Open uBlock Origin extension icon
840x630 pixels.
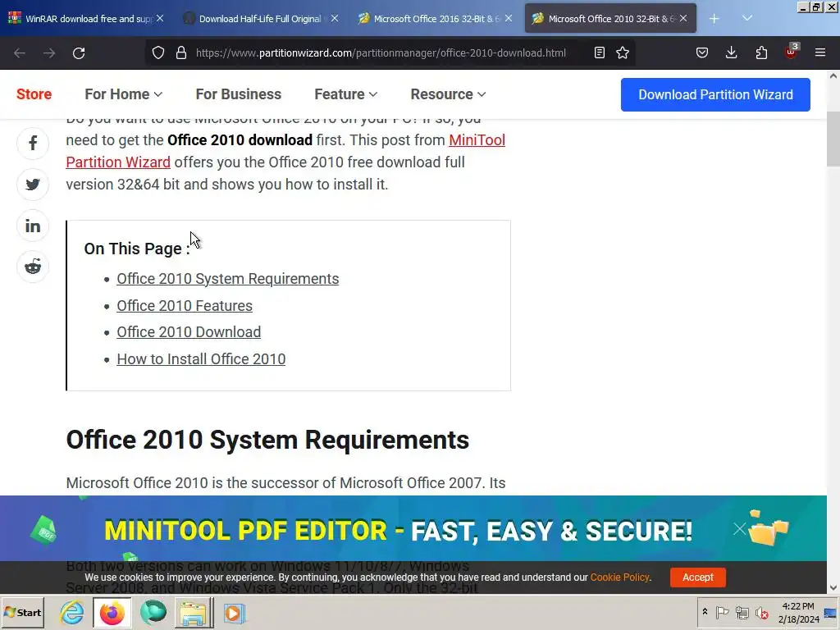(791, 52)
